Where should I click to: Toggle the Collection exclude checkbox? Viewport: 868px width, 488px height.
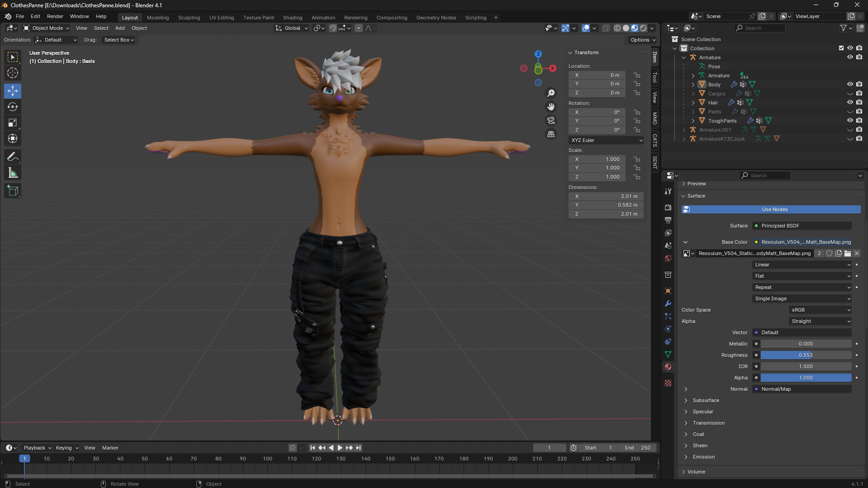(x=841, y=48)
